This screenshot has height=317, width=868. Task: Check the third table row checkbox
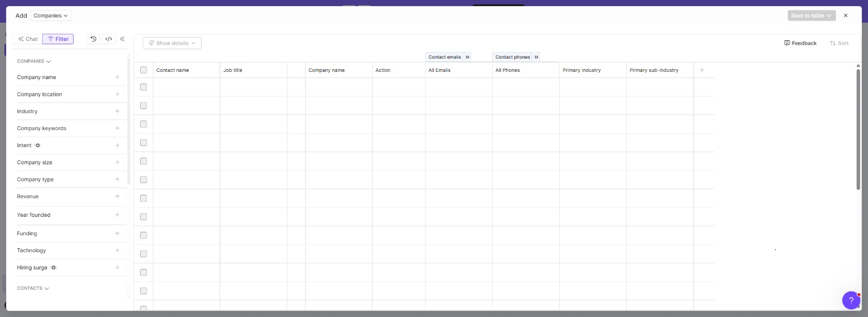pyautogui.click(x=143, y=124)
